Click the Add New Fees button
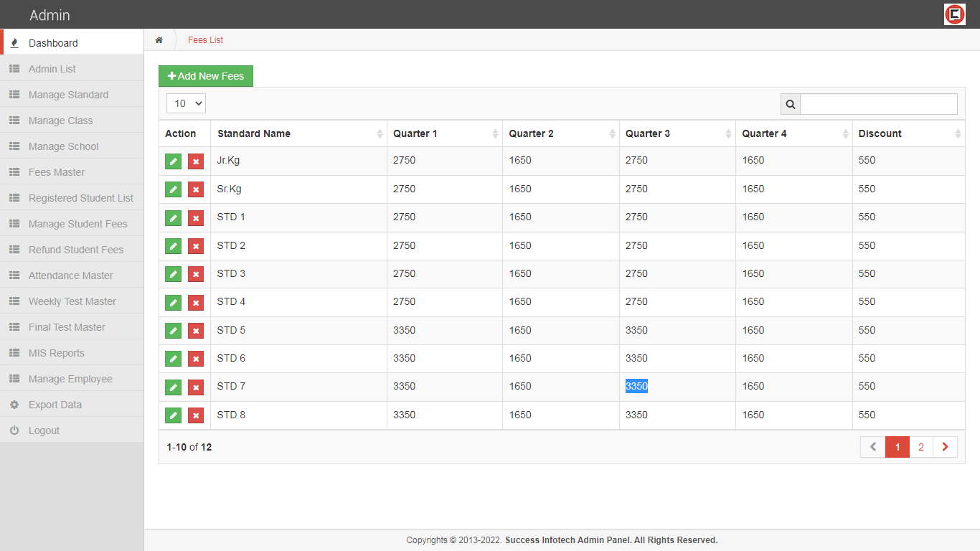 pyautogui.click(x=206, y=76)
